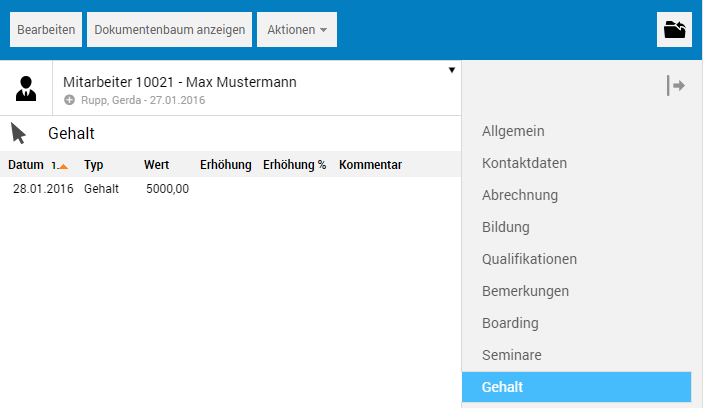Image resolution: width=703 pixels, height=408 pixels.
Task: Collapse the sidebar with arrow icon
Action: [x=676, y=86]
